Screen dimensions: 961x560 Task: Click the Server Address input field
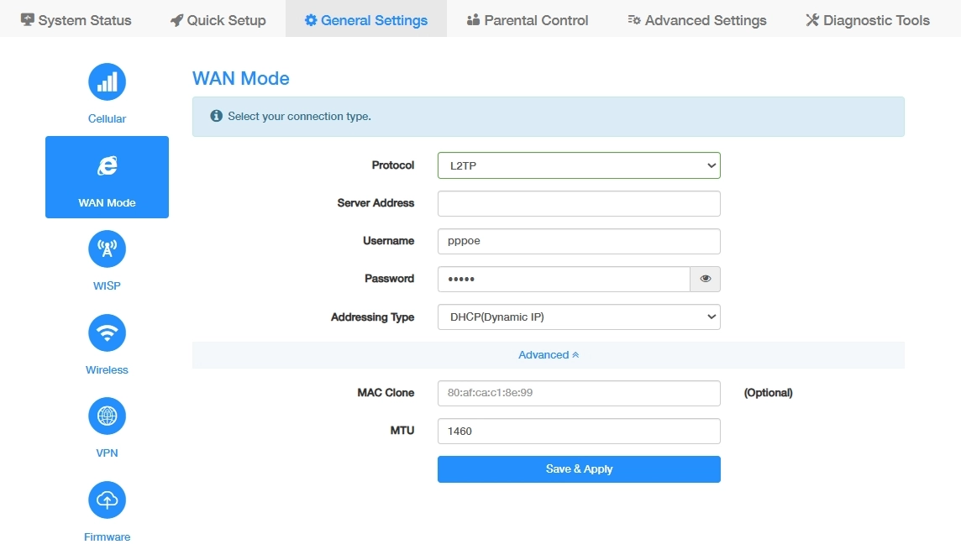tap(579, 203)
